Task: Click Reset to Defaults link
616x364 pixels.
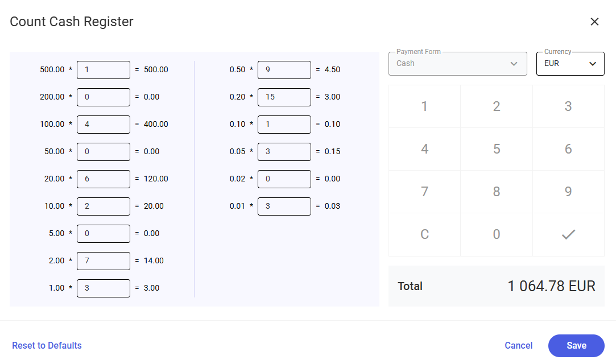Action: point(47,346)
